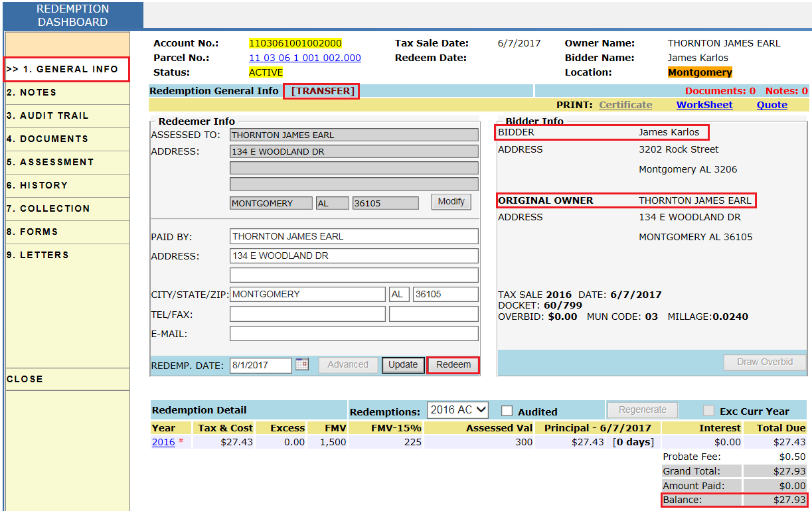Image resolution: width=812 pixels, height=511 pixels.
Task: Open the Quote print link
Action: pyautogui.click(x=771, y=105)
